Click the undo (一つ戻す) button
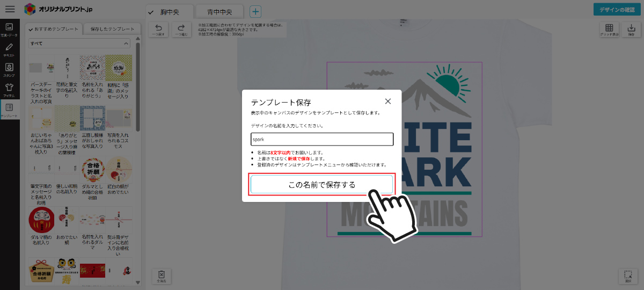 [x=158, y=30]
